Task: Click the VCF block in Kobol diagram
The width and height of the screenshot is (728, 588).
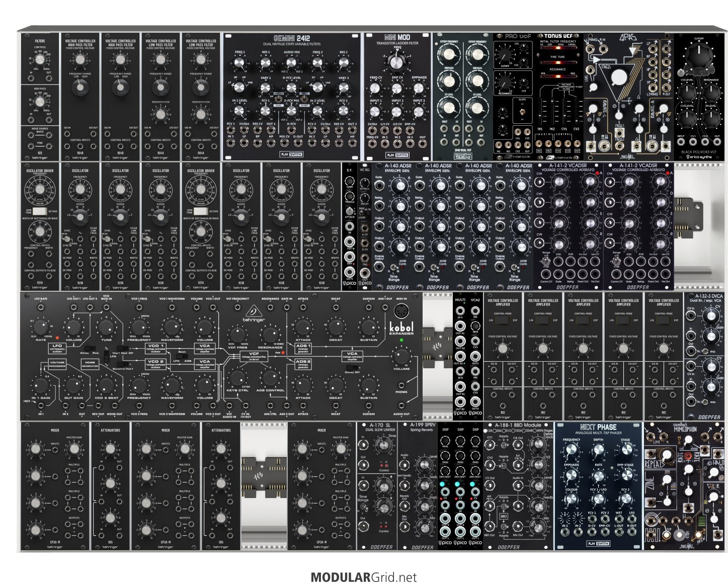Action: (254, 356)
